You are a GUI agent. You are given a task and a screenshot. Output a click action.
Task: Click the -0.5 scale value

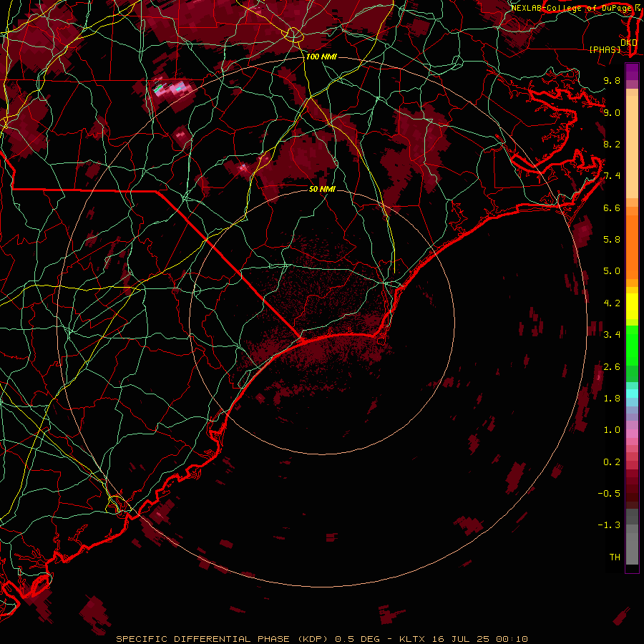point(609,493)
